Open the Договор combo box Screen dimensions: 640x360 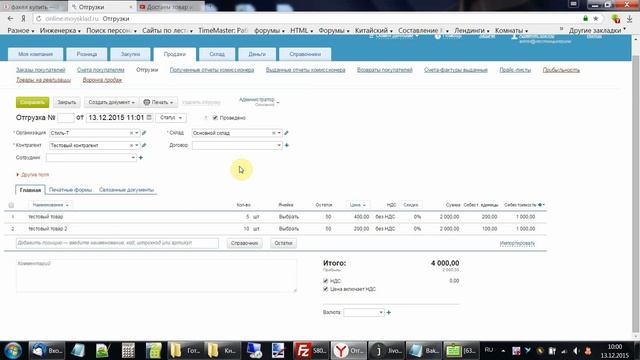point(237,145)
